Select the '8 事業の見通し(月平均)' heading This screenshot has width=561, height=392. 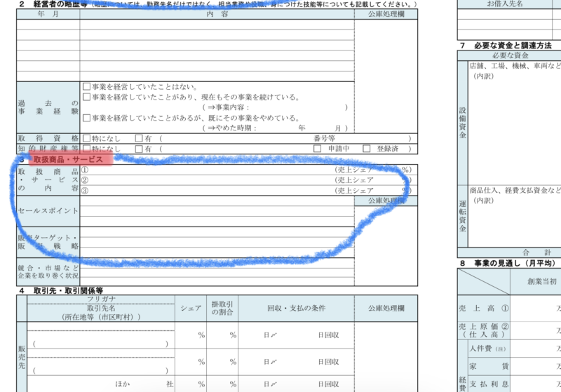point(508,263)
